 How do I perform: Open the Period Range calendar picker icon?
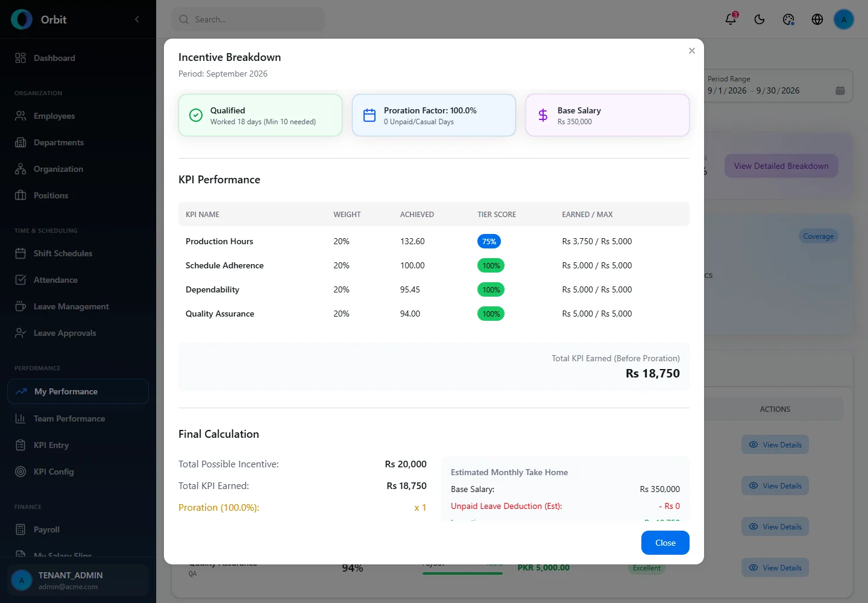(x=840, y=90)
